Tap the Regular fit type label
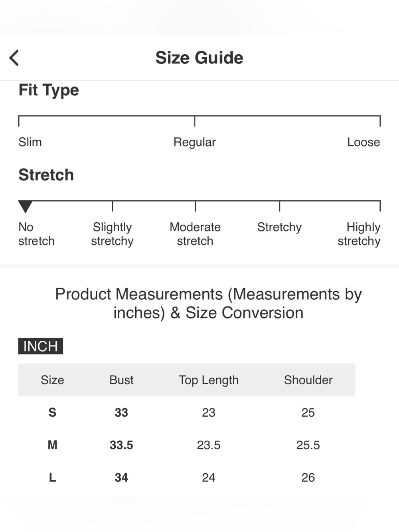The height and width of the screenshot is (532, 399). (194, 142)
